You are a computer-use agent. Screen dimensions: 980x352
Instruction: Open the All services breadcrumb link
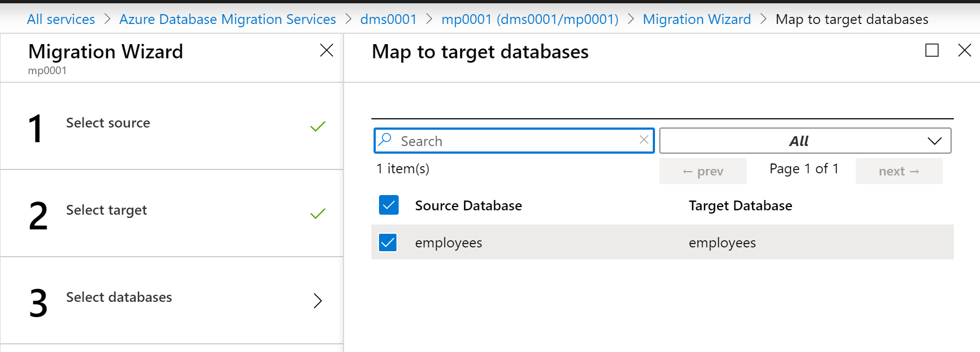tap(61, 20)
